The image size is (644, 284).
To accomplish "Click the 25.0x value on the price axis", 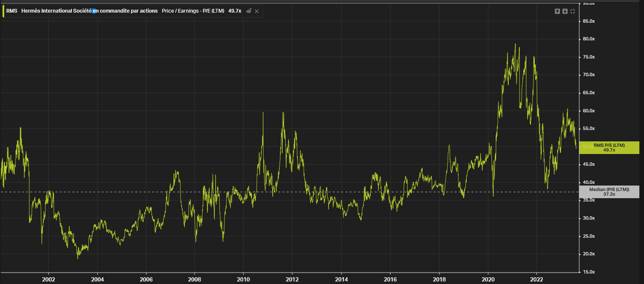I will pos(588,236).
